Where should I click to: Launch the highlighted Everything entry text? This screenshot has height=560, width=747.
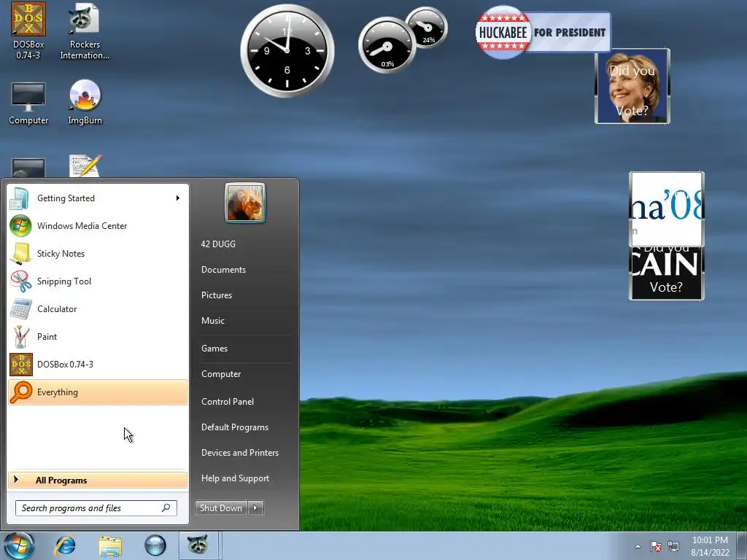tap(57, 392)
